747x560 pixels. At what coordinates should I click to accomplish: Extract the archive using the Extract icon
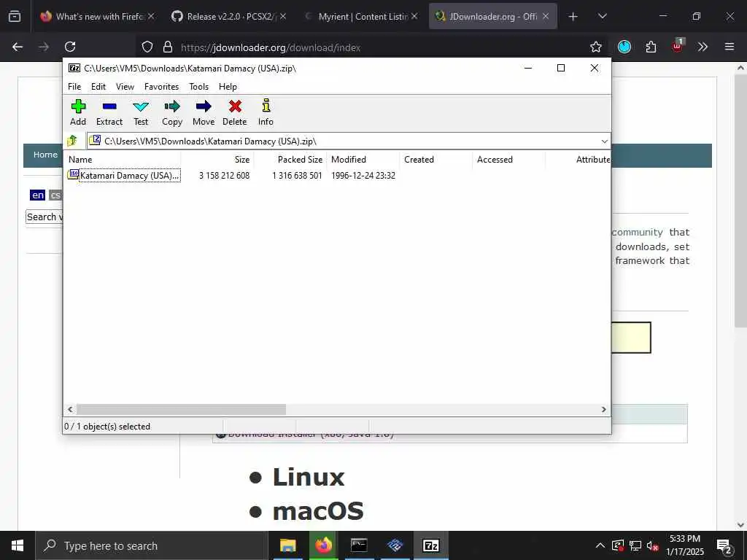(109, 113)
